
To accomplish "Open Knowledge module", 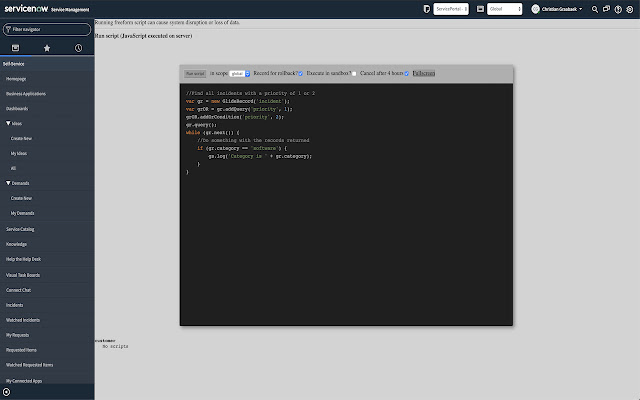I will pos(16,244).
